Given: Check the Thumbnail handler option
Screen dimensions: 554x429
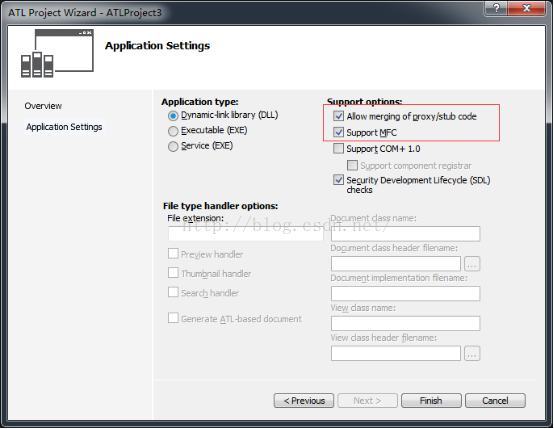Looking at the screenshot, I should tap(173, 273).
